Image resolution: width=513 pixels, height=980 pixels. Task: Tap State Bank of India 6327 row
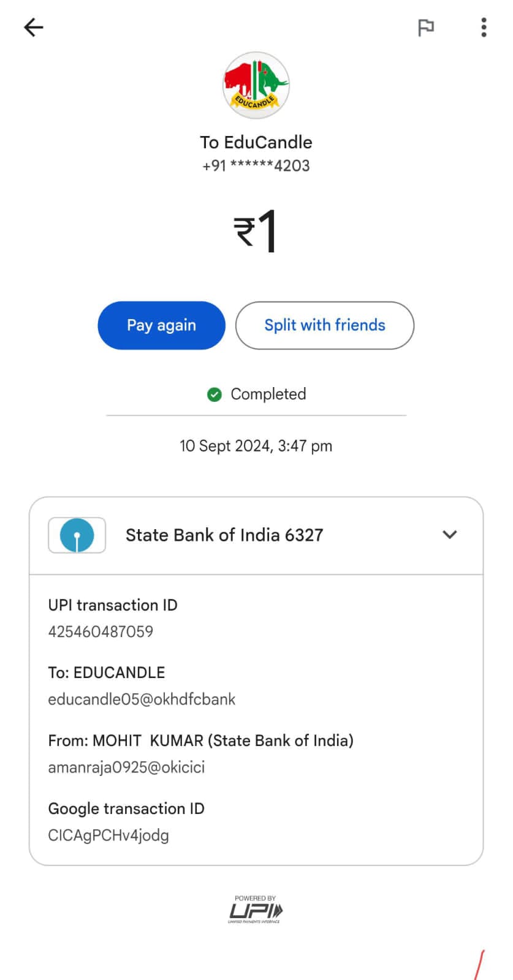coord(224,535)
